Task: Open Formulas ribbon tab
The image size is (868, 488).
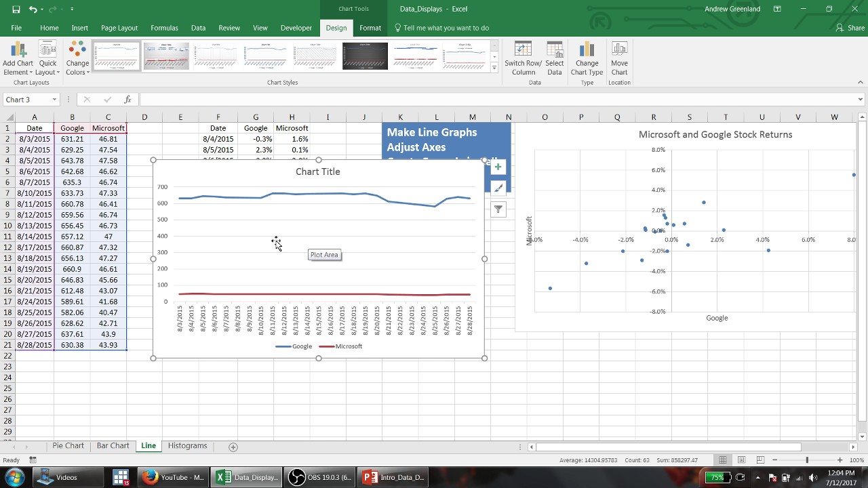Action: pyautogui.click(x=164, y=28)
